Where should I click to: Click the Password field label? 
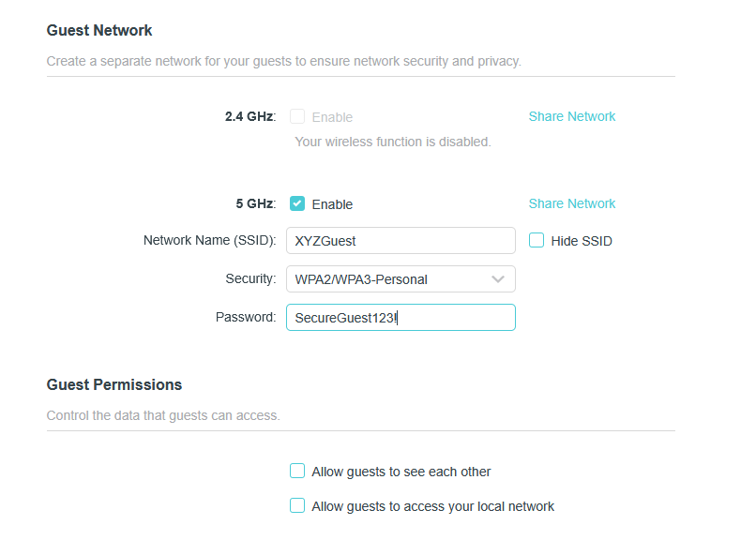click(246, 317)
